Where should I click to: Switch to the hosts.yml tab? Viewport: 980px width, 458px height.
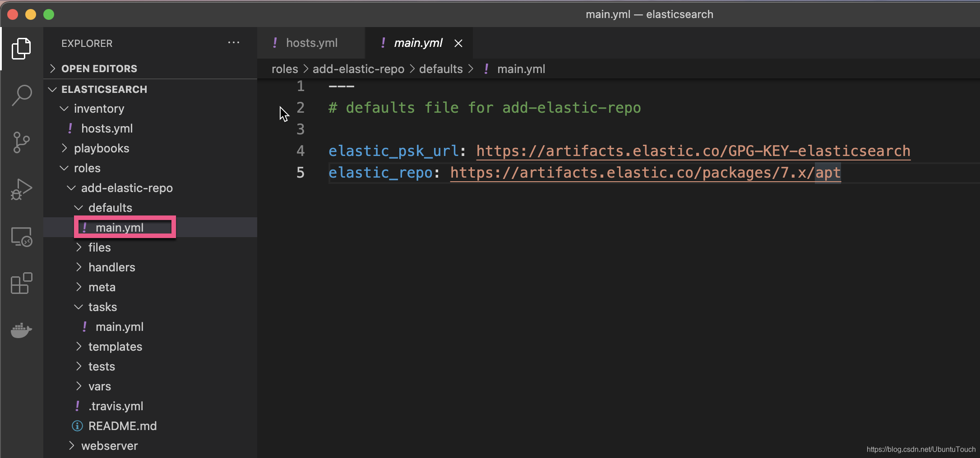(311, 43)
